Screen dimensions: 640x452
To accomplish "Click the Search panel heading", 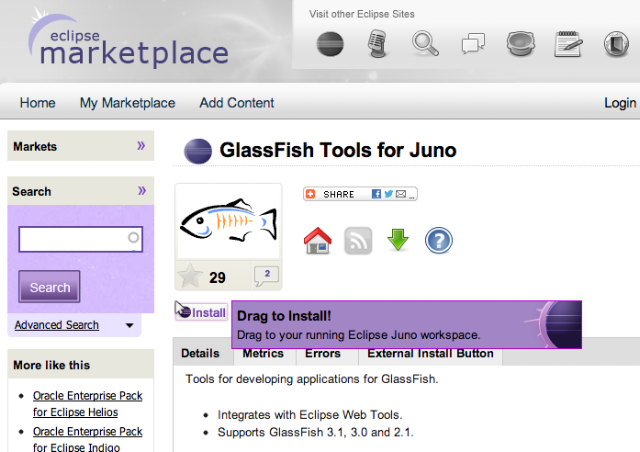I will click(32, 191).
